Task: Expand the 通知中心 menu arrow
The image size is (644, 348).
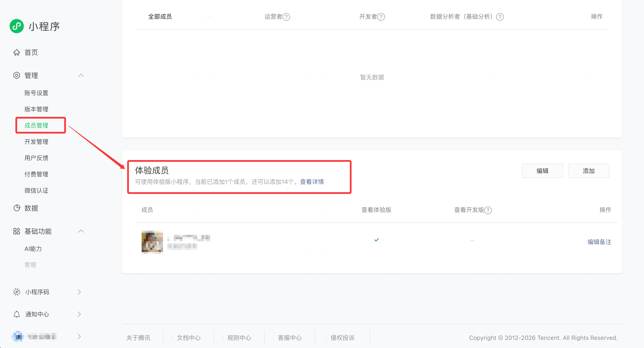Action: click(x=79, y=314)
